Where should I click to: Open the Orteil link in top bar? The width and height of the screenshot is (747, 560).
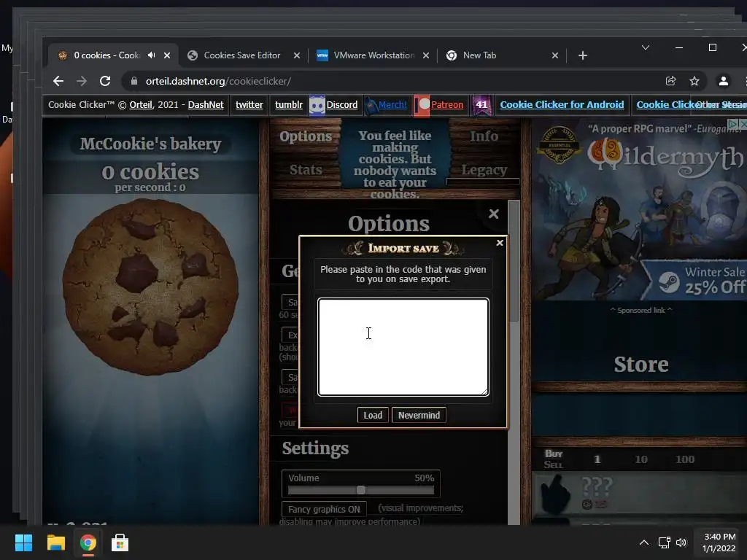coord(141,105)
